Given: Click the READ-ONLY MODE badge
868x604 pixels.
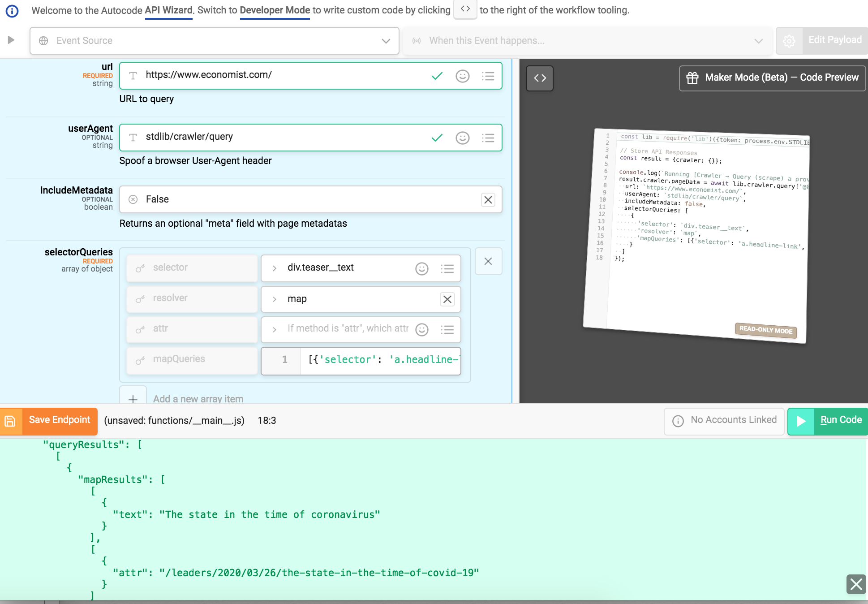Looking at the screenshot, I should click(766, 330).
